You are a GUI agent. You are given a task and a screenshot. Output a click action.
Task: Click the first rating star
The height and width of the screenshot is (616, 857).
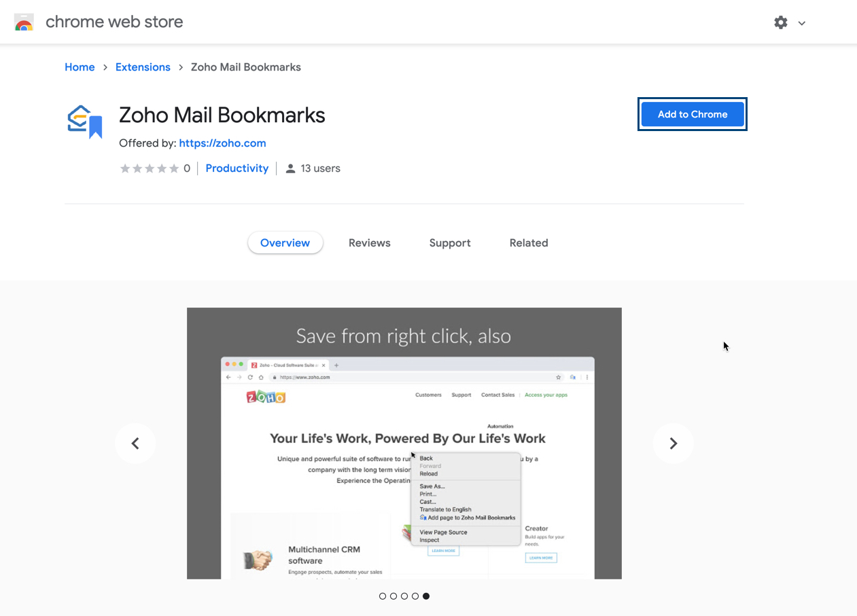click(124, 168)
